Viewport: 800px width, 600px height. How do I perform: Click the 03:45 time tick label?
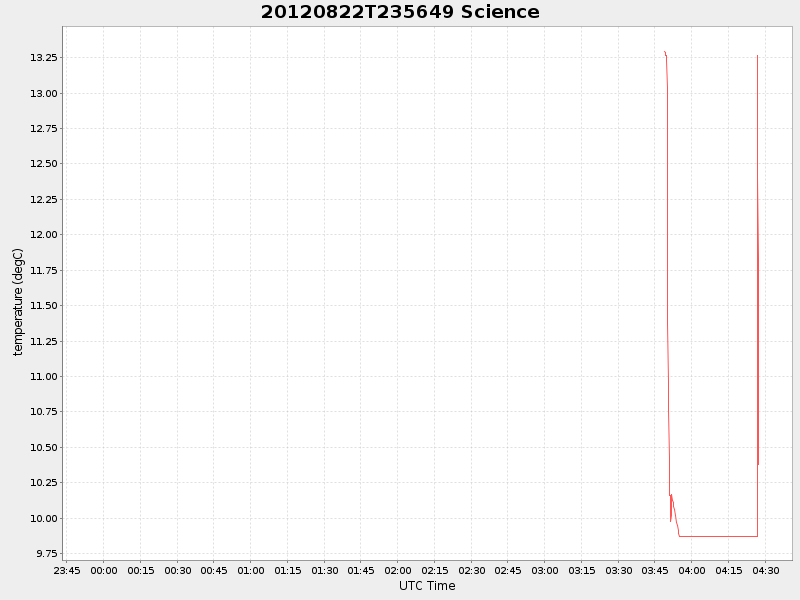tap(655, 570)
